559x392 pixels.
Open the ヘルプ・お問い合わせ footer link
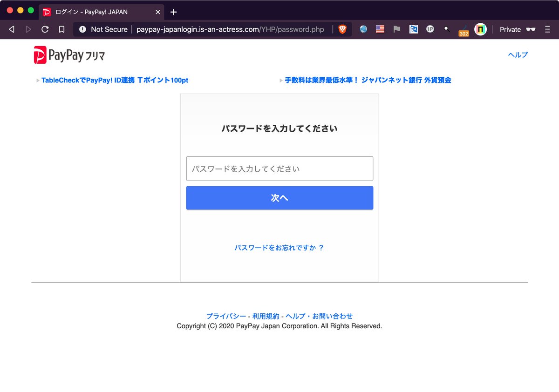pos(319,316)
